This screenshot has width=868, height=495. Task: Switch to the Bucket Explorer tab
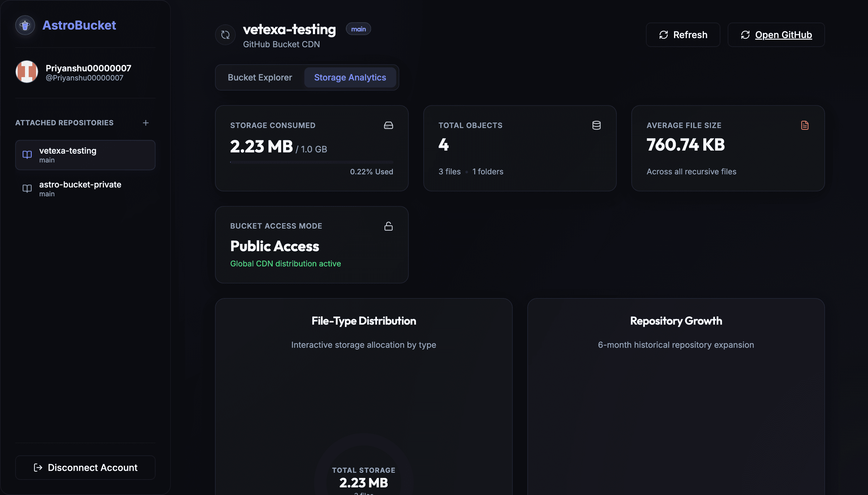(260, 77)
